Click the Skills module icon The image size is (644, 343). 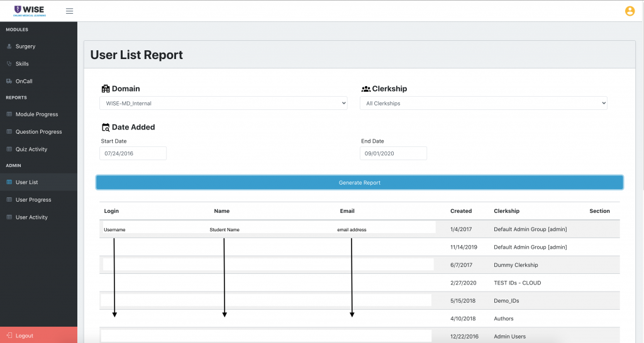pos(9,64)
